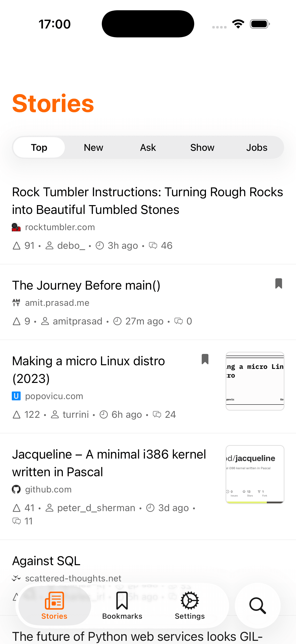
Task: Tap the GitHub logo beside github.com
Action: [16, 489]
